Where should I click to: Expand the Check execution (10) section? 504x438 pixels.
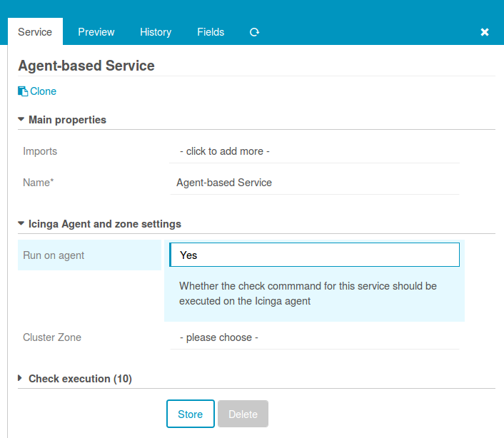tap(79, 379)
